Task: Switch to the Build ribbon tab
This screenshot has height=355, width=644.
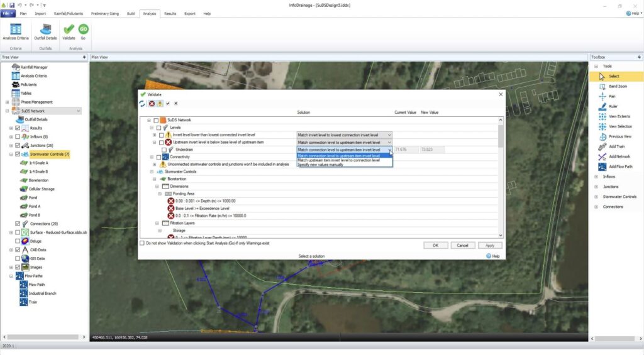Action: coord(131,14)
